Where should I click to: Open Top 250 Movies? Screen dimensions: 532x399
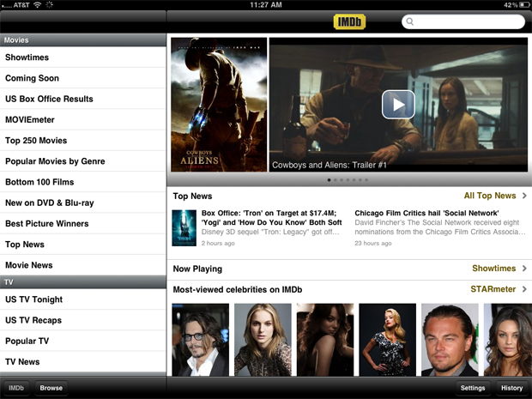coord(83,141)
